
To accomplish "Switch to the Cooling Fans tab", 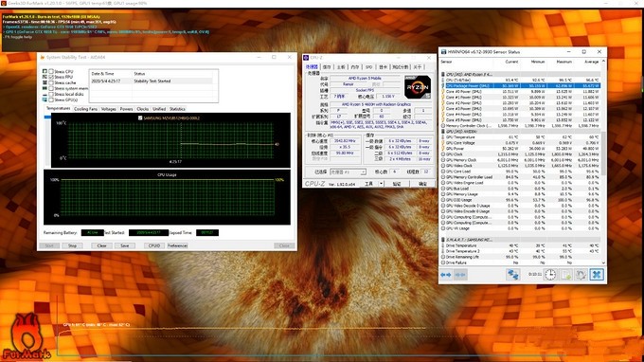I will [x=85, y=109].
